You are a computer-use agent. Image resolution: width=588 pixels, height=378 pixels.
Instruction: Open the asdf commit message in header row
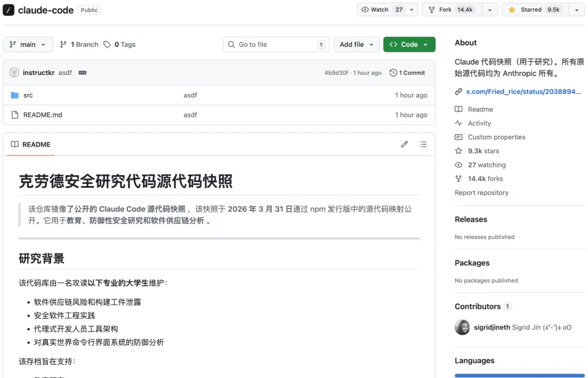[65, 73]
